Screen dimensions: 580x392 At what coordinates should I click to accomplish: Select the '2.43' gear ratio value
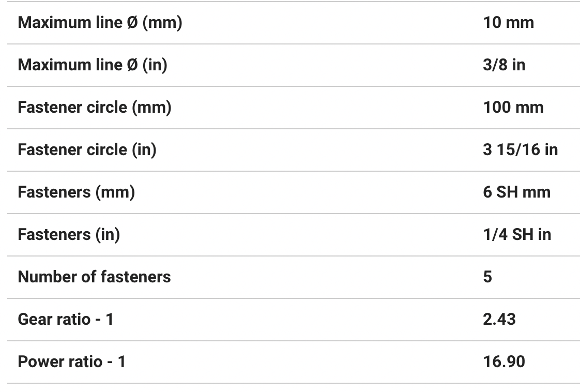(499, 320)
